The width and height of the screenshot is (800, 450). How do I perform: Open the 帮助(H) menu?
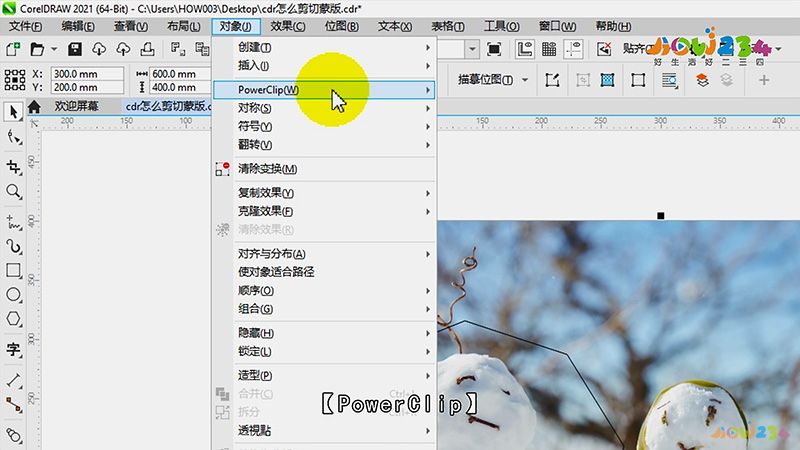point(613,26)
